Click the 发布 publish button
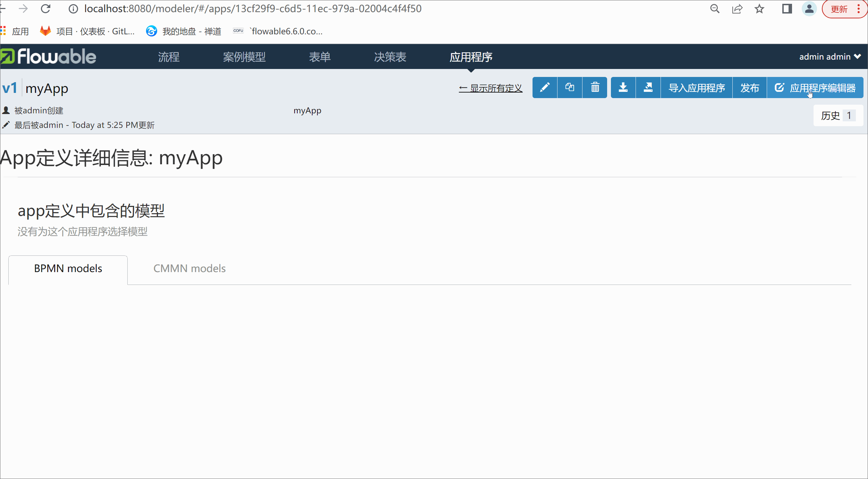868x479 pixels. [x=749, y=88]
